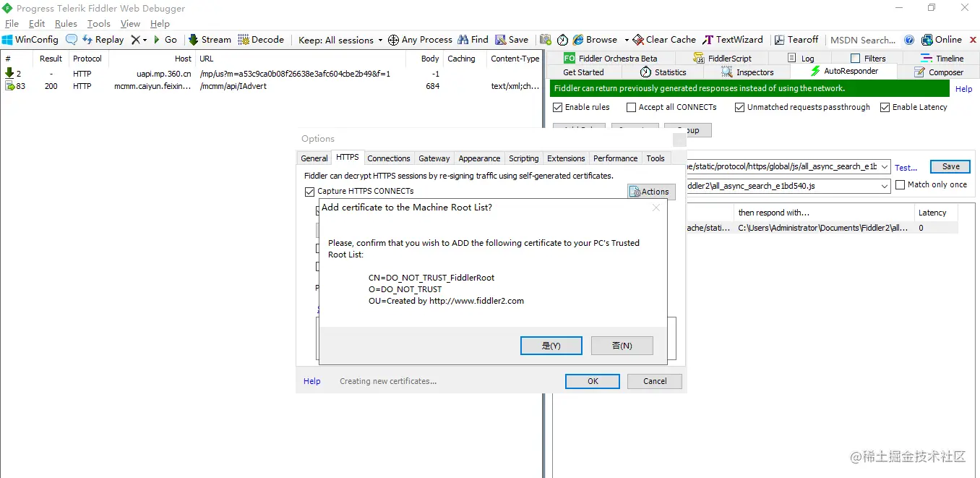Check Accept all CONNECTs checkbox
The width and height of the screenshot is (980, 478).
pyautogui.click(x=631, y=107)
